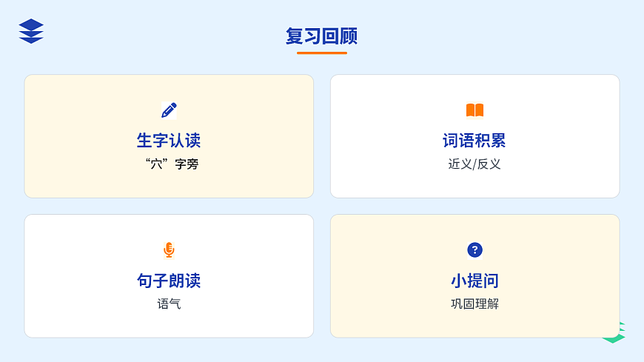The width and height of the screenshot is (644, 362).
Task: Click the orange open book icon
Action: pos(474,110)
